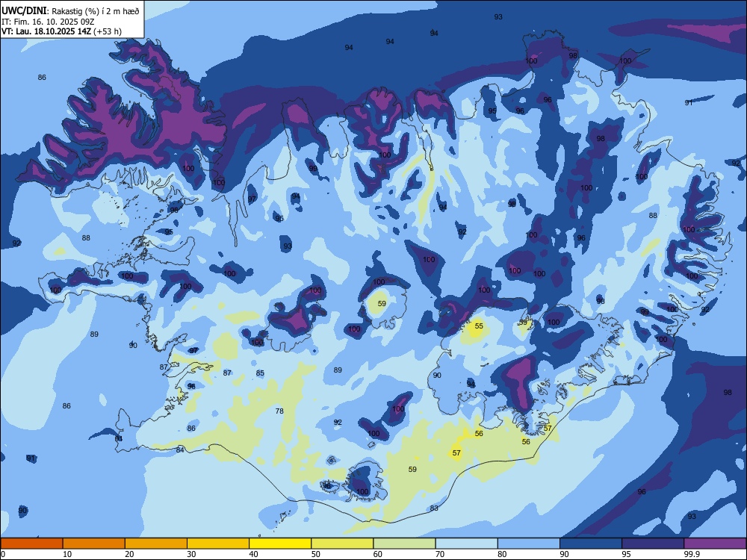Screen dimensions: 747x560
Task: Select the '85' humidity value label
Action: coord(260,373)
